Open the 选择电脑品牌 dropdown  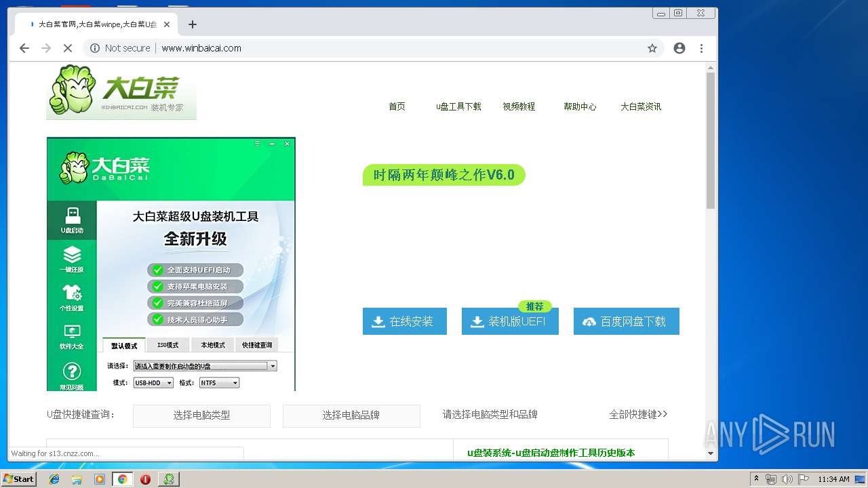[x=351, y=415]
